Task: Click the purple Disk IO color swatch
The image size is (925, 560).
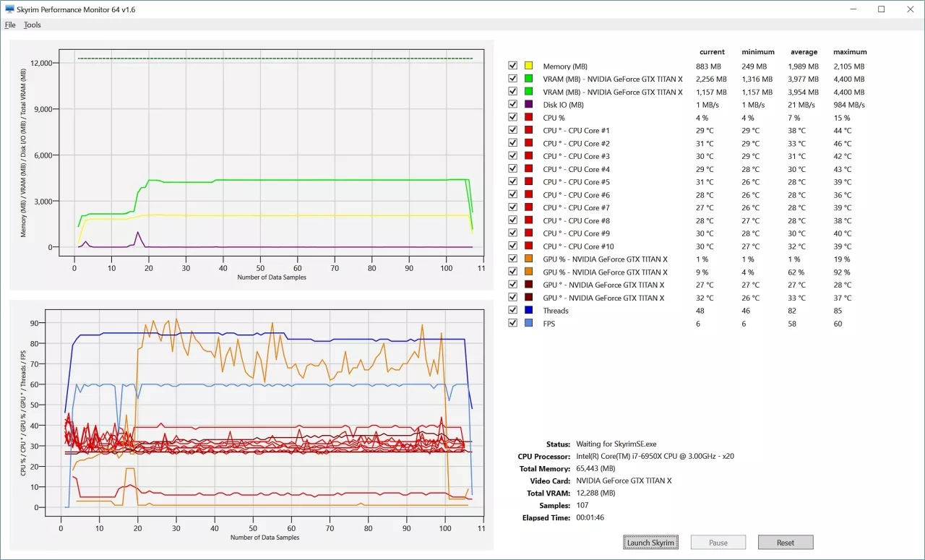Action: (x=529, y=105)
